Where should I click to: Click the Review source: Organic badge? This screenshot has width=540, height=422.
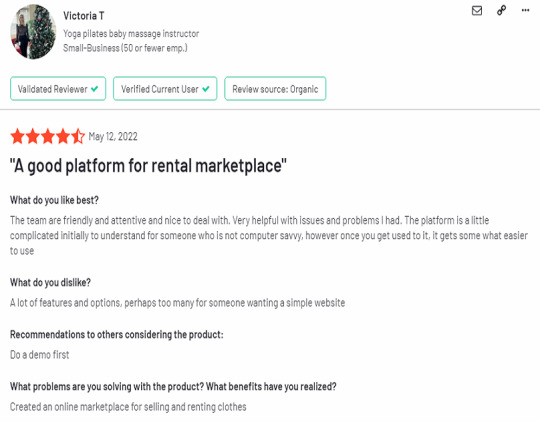[x=275, y=89]
